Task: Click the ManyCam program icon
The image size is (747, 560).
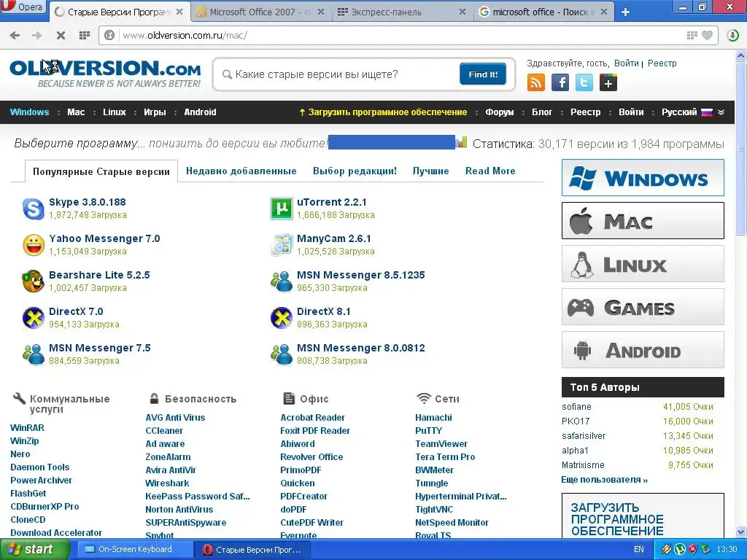Action: pyautogui.click(x=282, y=245)
